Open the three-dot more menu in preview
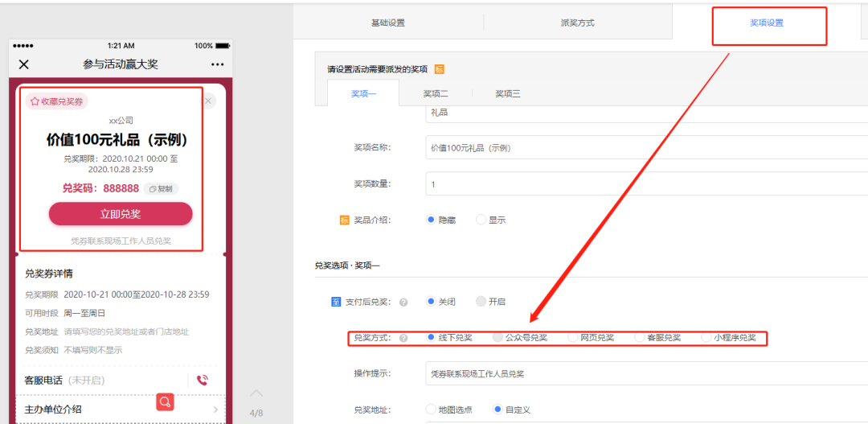 point(217,64)
